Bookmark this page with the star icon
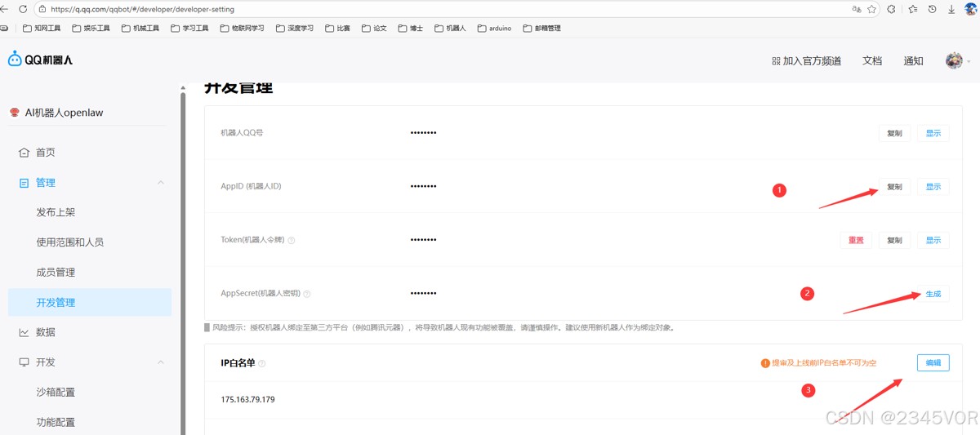This screenshot has width=980, height=435. 872,9
